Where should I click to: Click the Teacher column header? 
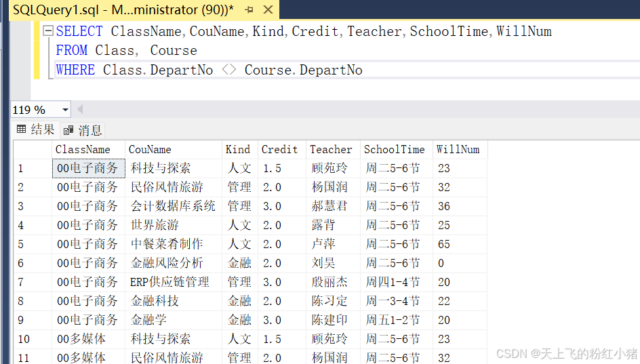pyautogui.click(x=333, y=150)
